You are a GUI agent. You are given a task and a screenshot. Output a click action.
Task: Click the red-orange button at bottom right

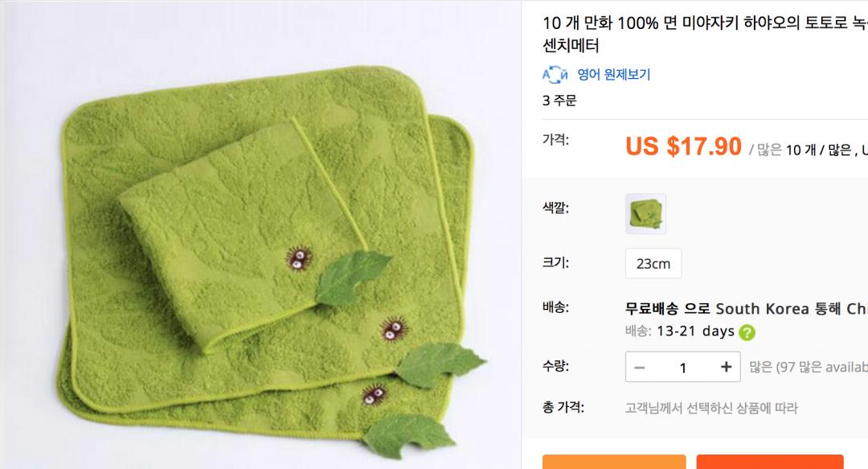click(769, 463)
